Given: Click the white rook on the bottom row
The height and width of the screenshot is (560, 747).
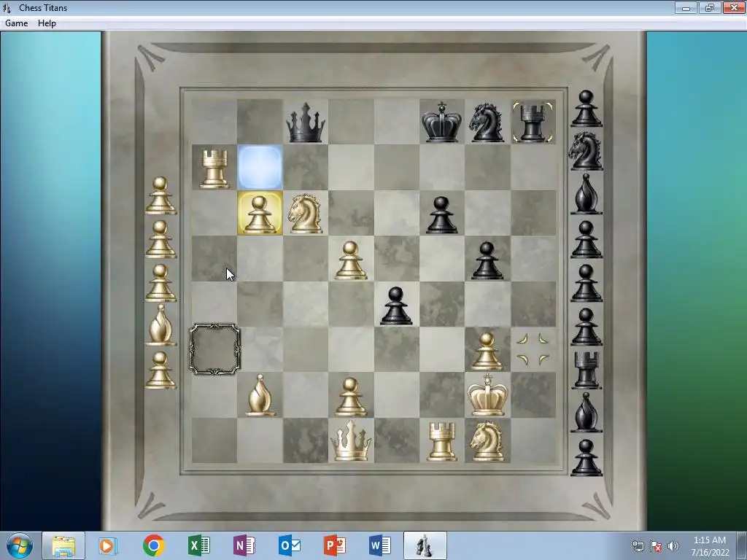Looking at the screenshot, I should coord(441,442).
